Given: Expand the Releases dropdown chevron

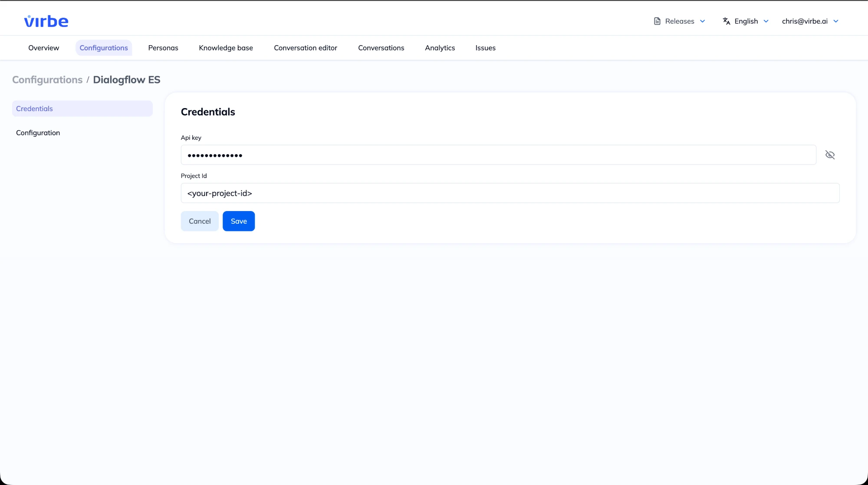Looking at the screenshot, I should point(703,21).
